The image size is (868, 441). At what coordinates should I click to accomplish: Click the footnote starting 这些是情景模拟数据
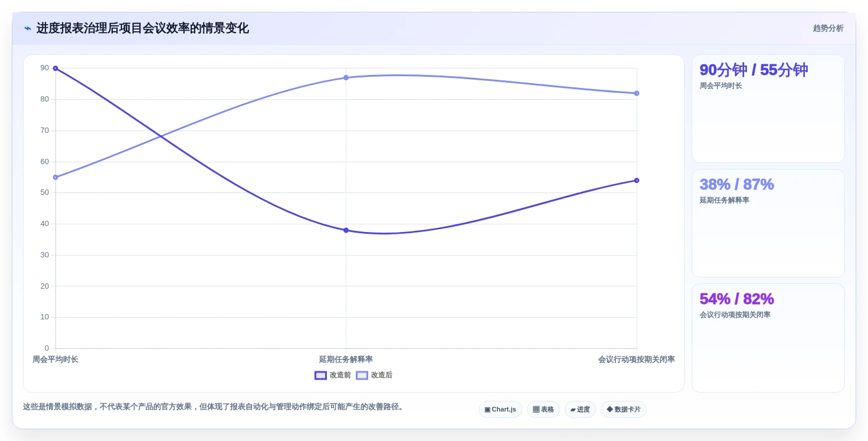pyautogui.click(x=215, y=407)
